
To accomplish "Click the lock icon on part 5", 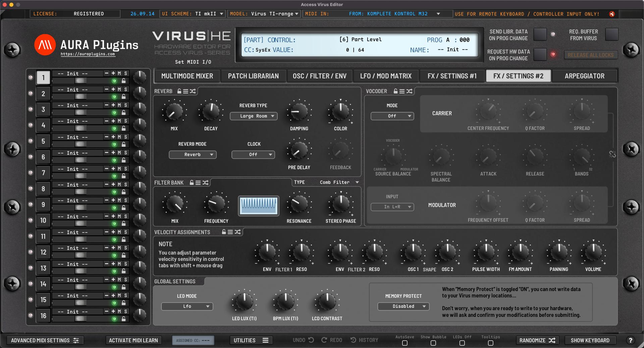I will click(x=124, y=144).
